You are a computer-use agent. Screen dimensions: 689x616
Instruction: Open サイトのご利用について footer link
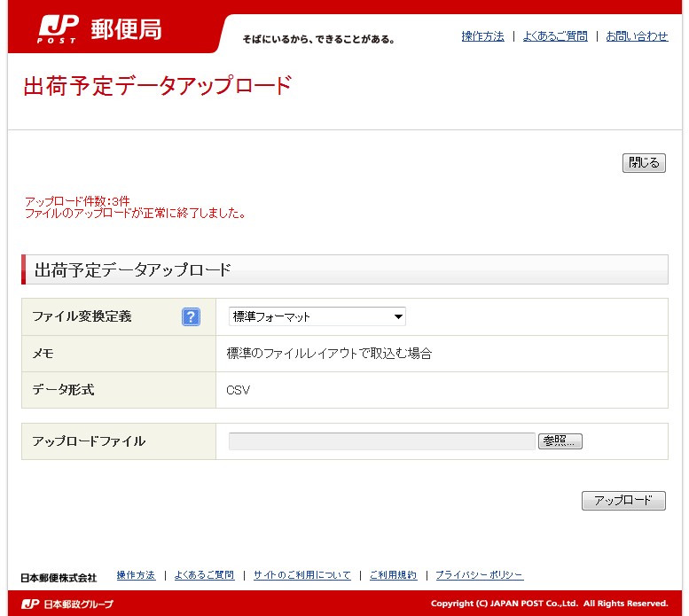click(x=301, y=575)
